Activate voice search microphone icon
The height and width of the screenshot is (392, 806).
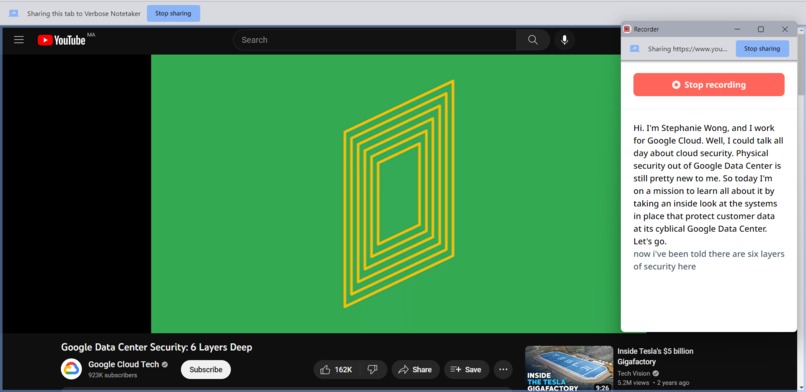(x=564, y=40)
